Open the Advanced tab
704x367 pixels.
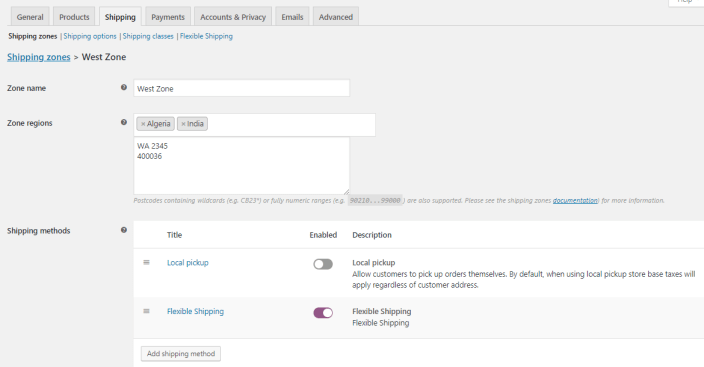(336, 17)
